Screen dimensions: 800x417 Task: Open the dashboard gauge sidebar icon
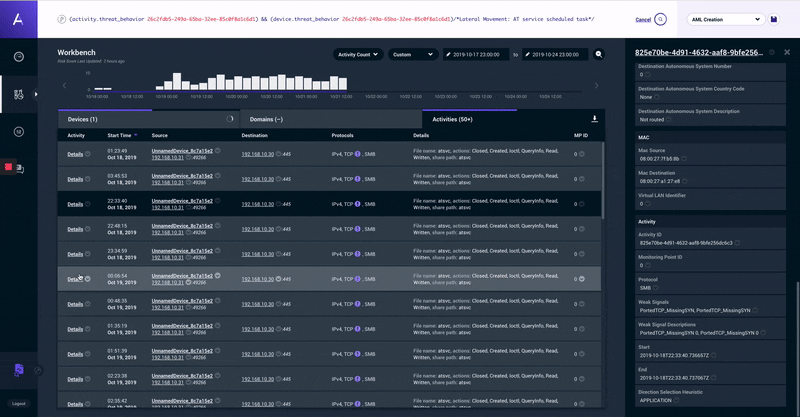tap(19, 57)
